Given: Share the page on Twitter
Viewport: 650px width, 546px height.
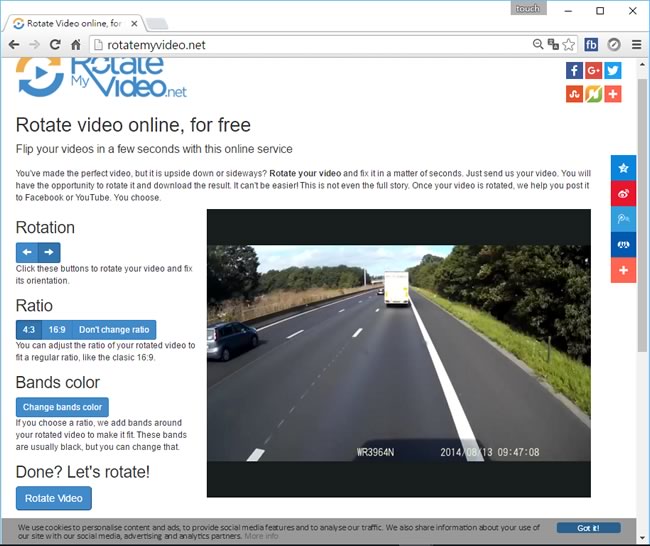Looking at the screenshot, I should [x=612, y=70].
